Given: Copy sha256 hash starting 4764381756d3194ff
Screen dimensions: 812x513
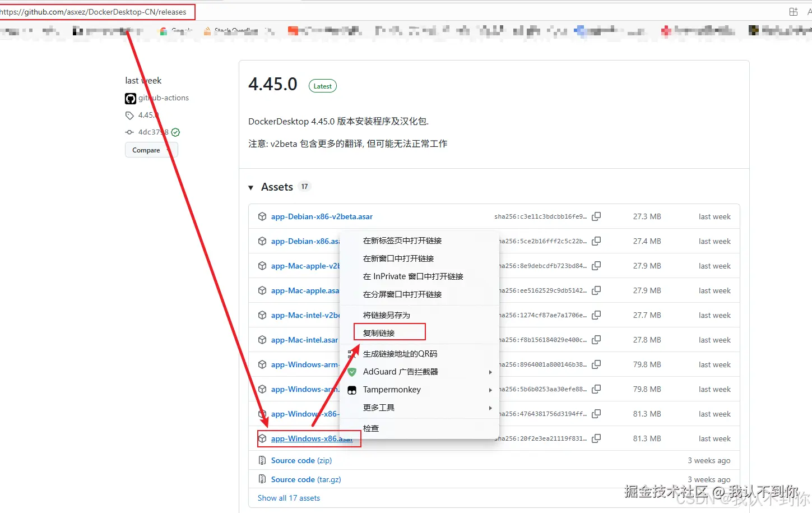Looking at the screenshot, I should (596, 414).
